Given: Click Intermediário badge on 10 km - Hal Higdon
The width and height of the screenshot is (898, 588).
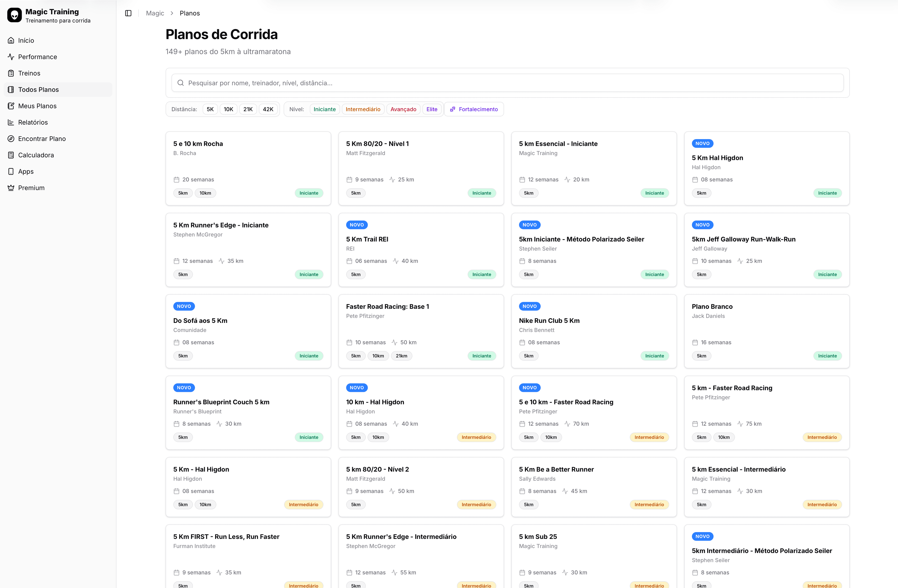Looking at the screenshot, I should [x=476, y=437].
